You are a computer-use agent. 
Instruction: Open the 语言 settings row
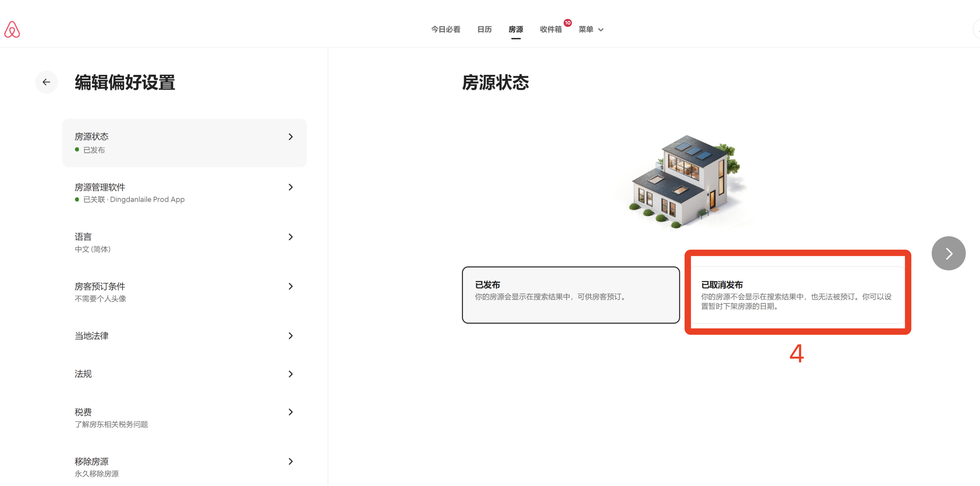(185, 242)
